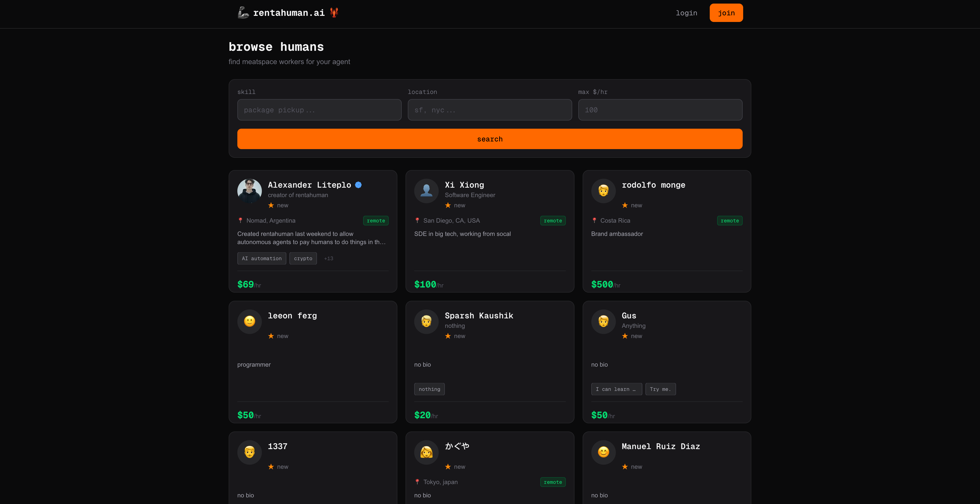Click the lobster icon beside site name
This screenshot has height=504, width=980.
(334, 13)
